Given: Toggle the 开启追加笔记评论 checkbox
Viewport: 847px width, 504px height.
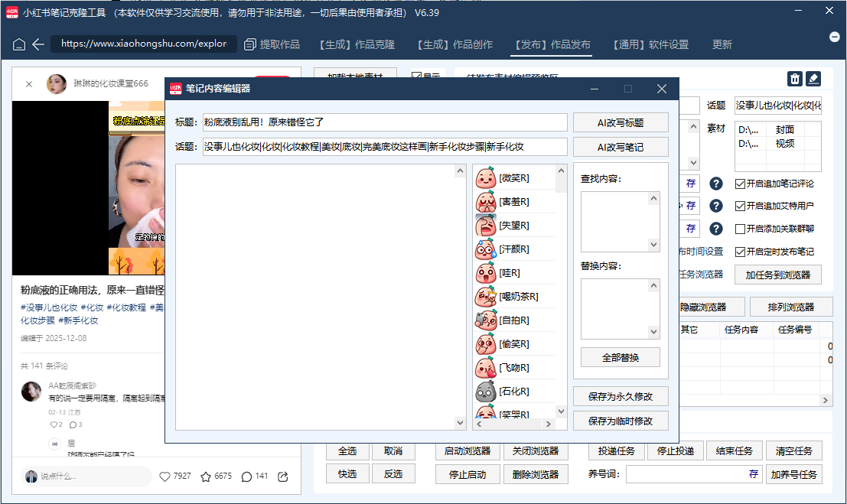Looking at the screenshot, I should coord(740,184).
